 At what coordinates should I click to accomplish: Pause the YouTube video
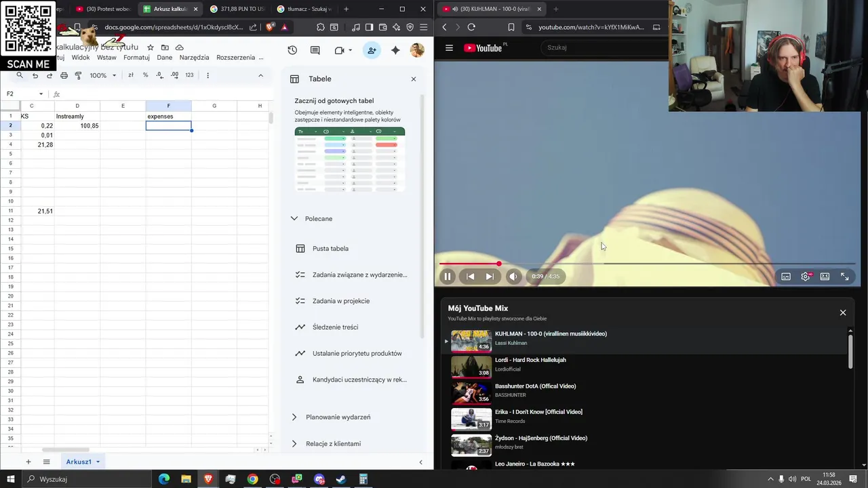448,277
